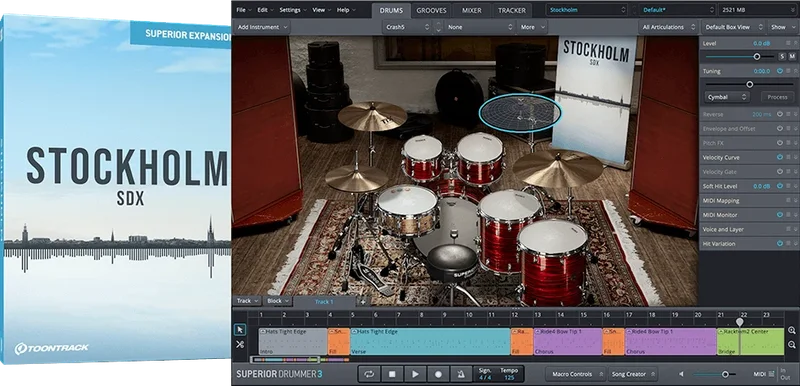Add a new track with plus button
Image resolution: width=800 pixels, height=386 pixels.
click(363, 301)
